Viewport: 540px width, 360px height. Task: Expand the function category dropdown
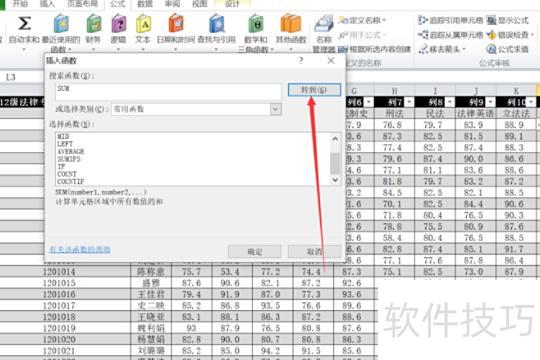pos(276,109)
